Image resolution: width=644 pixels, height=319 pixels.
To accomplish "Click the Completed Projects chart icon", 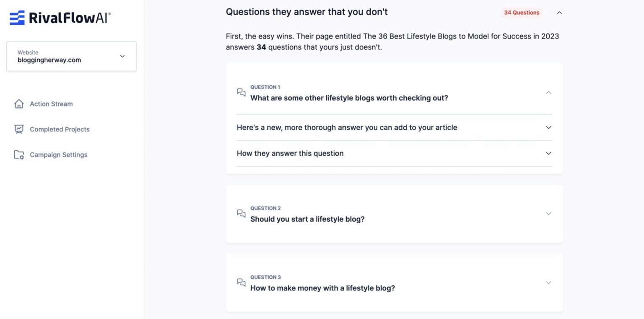I will coord(19,129).
